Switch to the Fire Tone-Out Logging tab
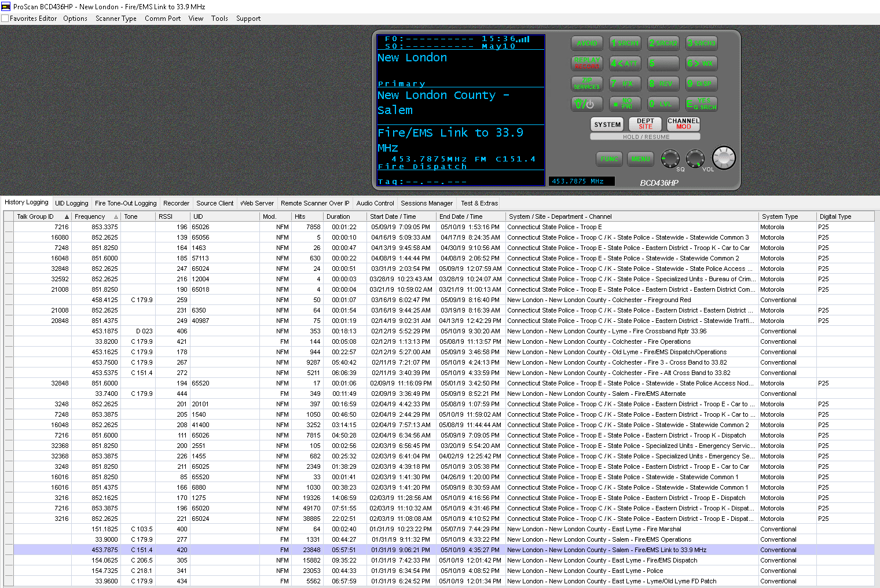 pyautogui.click(x=126, y=203)
